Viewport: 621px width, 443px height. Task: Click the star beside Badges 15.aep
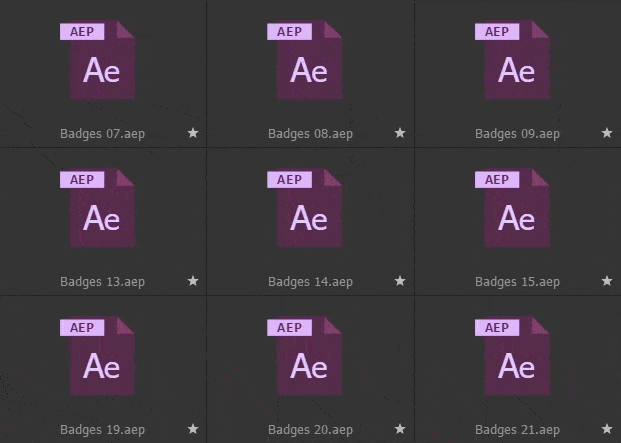pyautogui.click(x=607, y=281)
